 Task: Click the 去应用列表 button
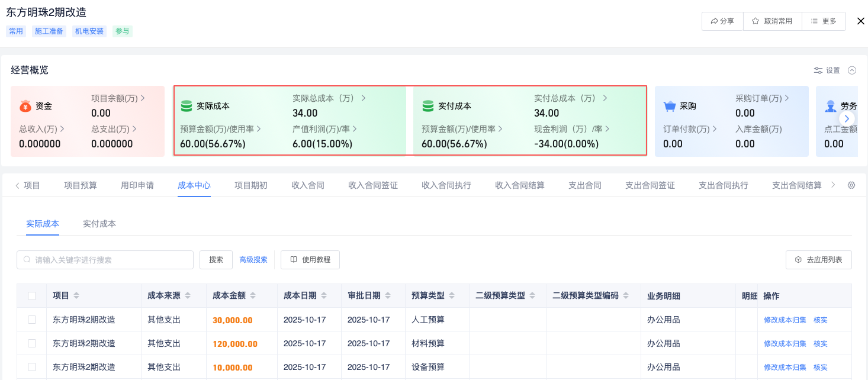click(818, 260)
